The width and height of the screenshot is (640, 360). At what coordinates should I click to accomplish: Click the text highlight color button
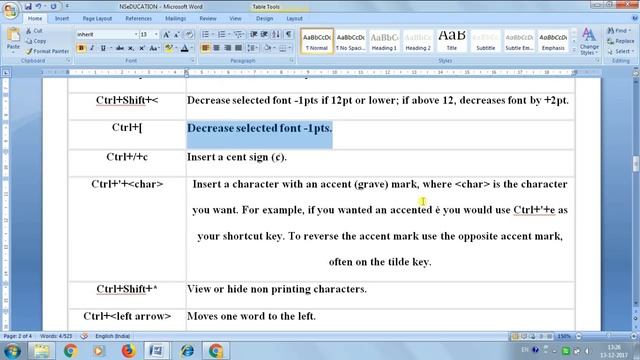click(169, 48)
